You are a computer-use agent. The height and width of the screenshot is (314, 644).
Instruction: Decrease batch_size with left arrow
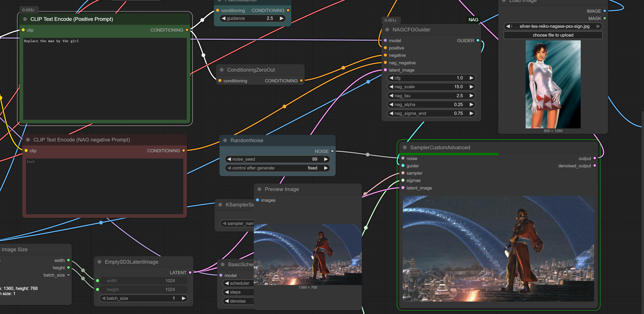103,298
